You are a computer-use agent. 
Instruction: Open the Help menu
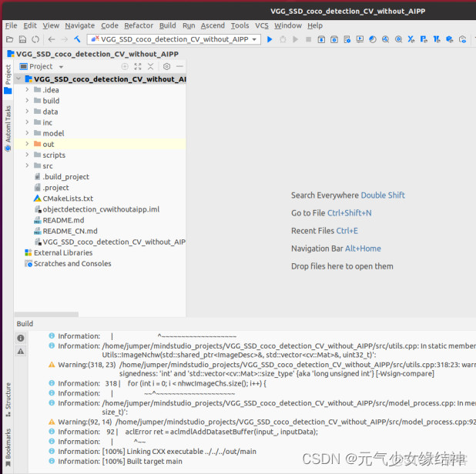[315, 25]
